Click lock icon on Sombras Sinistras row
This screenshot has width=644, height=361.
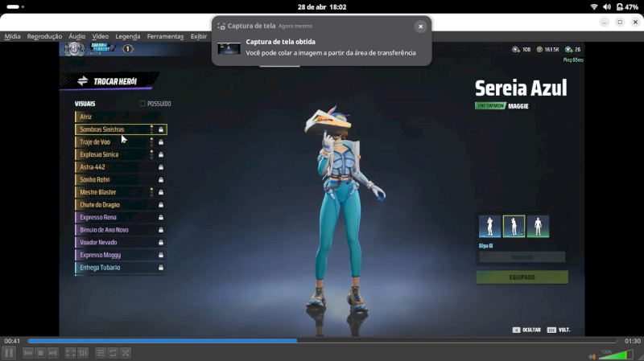[x=161, y=129]
